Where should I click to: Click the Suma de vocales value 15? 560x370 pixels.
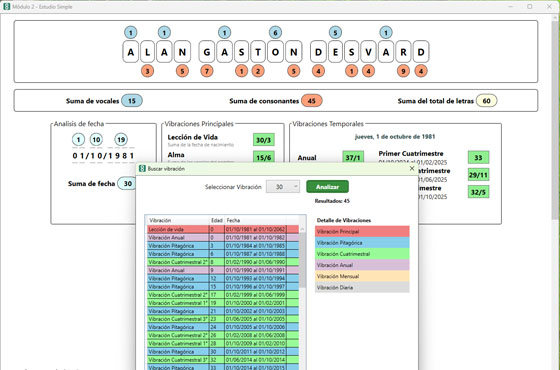(x=132, y=101)
